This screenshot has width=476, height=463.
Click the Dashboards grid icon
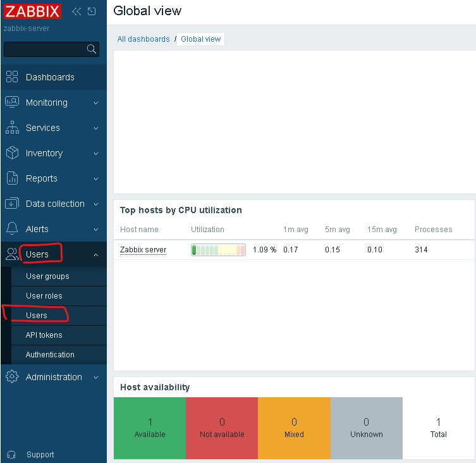[12, 77]
